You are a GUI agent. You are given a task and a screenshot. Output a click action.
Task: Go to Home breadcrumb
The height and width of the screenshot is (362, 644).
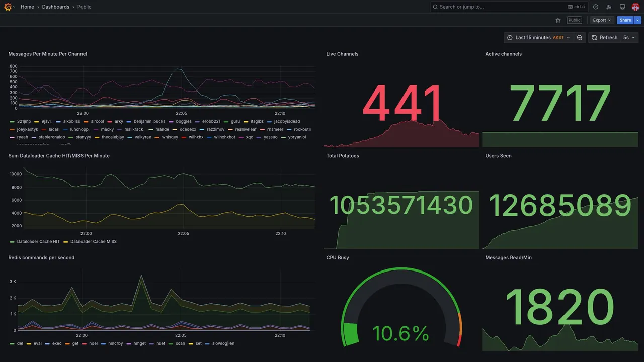point(27,7)
